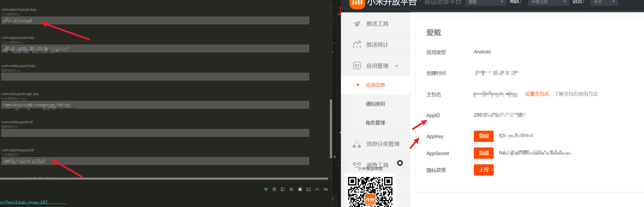Screen dimensions: 644x207
Task: Click 上传 button for 隐私政策
Action: coord(484,170)
